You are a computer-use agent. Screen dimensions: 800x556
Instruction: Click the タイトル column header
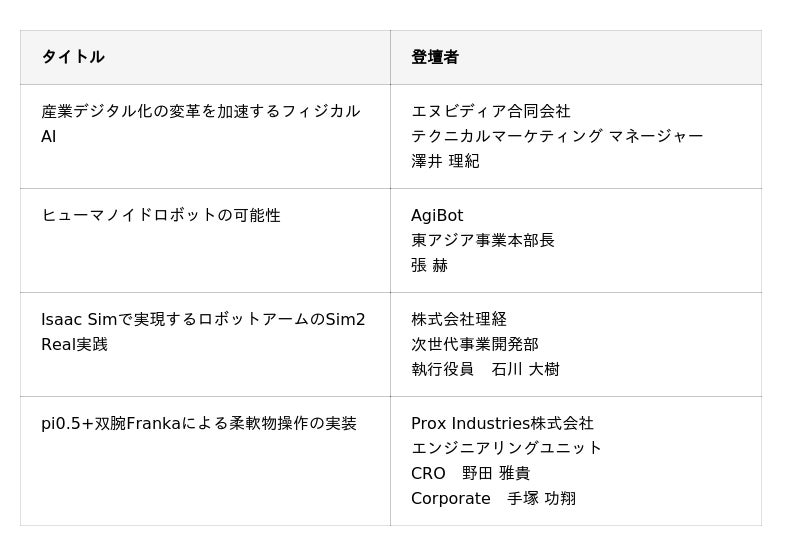coord(73,57)
